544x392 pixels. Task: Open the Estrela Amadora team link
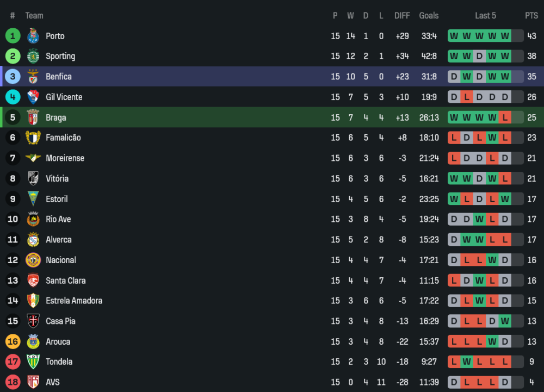coord(74,301)
